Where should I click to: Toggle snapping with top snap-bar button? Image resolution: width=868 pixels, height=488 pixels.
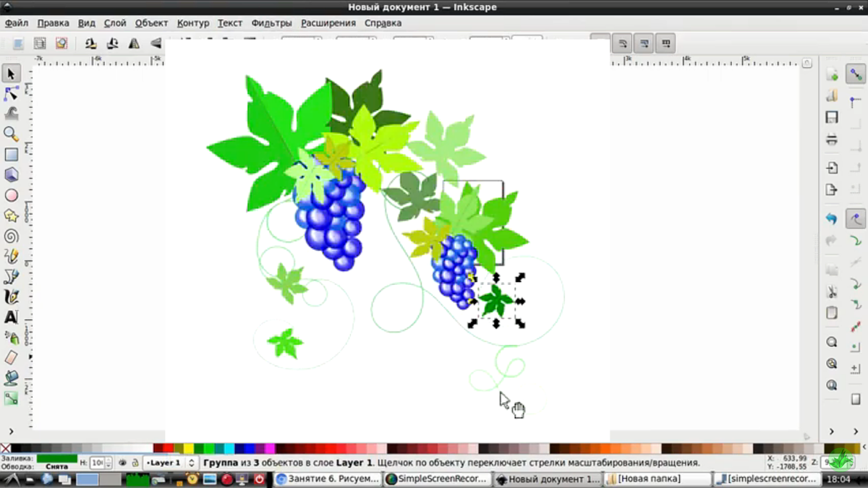click(856, 74)
